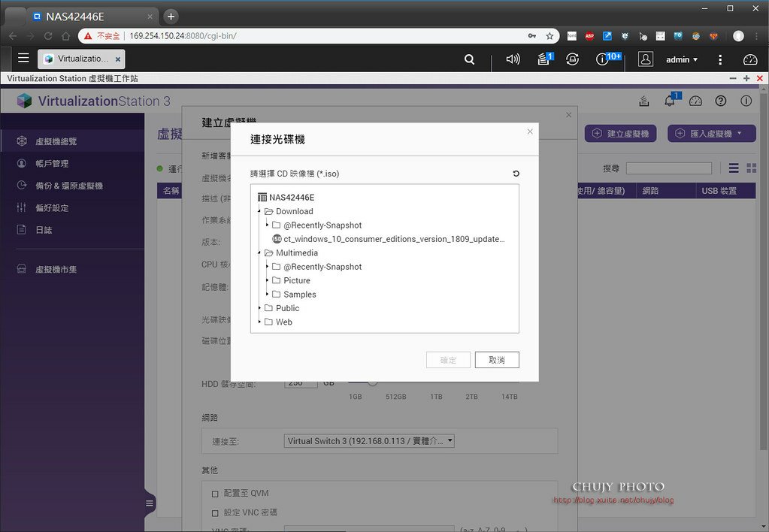Close the 連接光碟機 dialog with X
769x532 pixels.
[530, 131]
